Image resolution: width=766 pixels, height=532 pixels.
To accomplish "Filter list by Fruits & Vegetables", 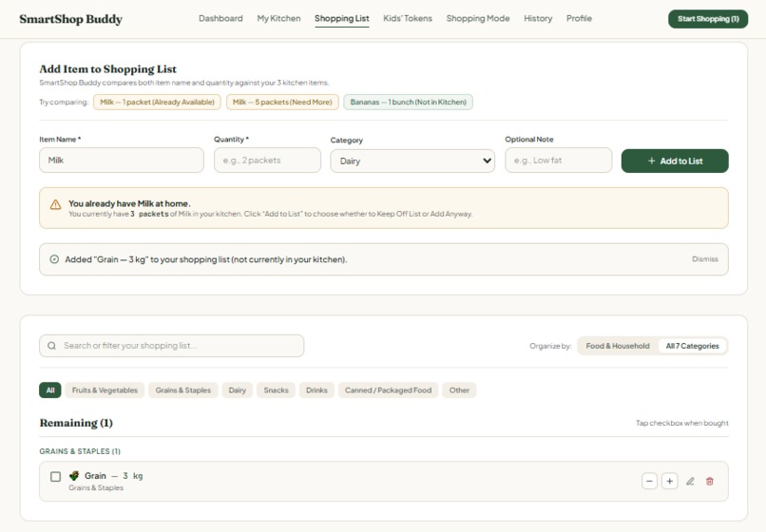I will click(x=105, y=389).
